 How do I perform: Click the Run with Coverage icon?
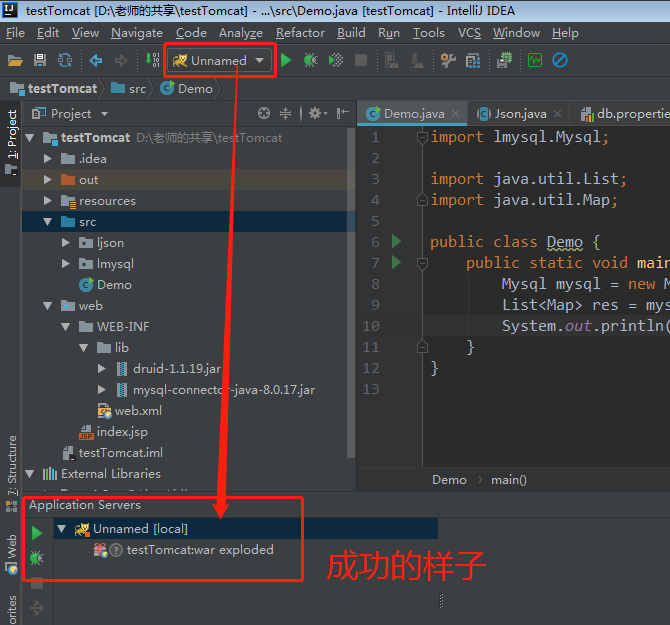(x=336, y=60)
